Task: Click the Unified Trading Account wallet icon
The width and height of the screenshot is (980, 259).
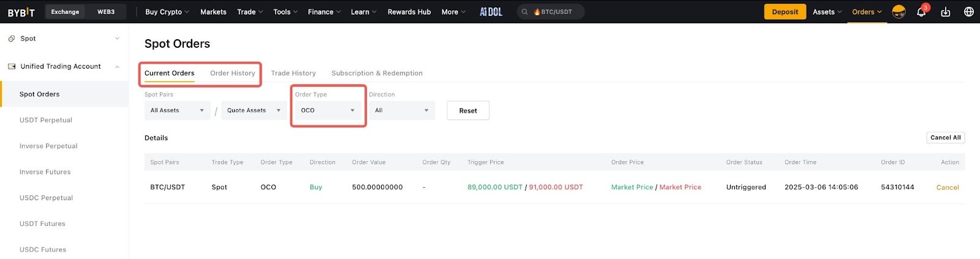Action: pos(12,67)
